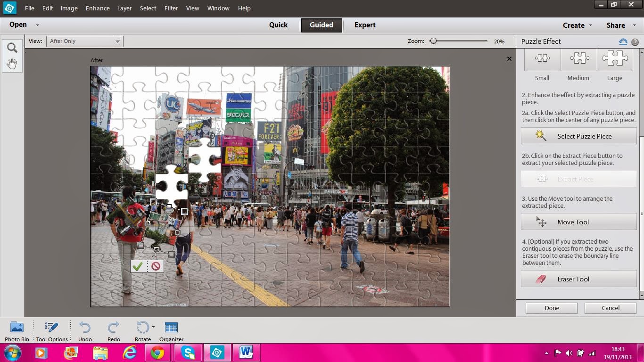Switch to Expert edit mode
The width and height of the screenshot is (644, 362).
pyautogui.click(x=365, y=25)
